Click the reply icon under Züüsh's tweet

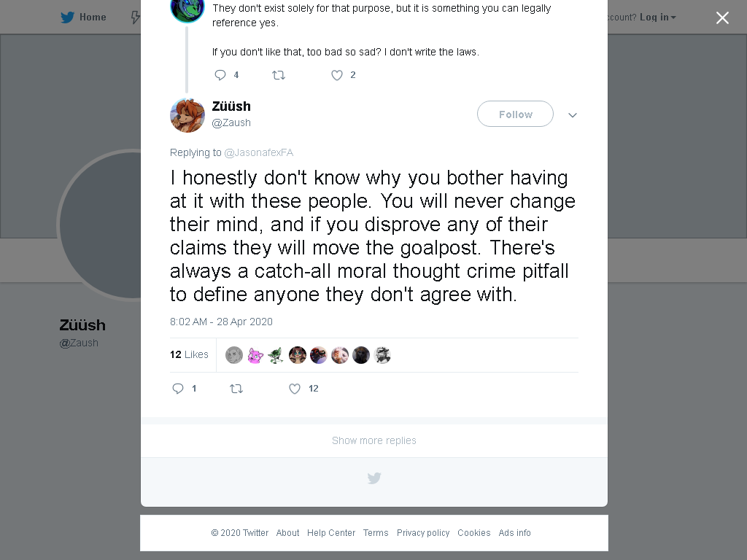(x=178, y=389)
